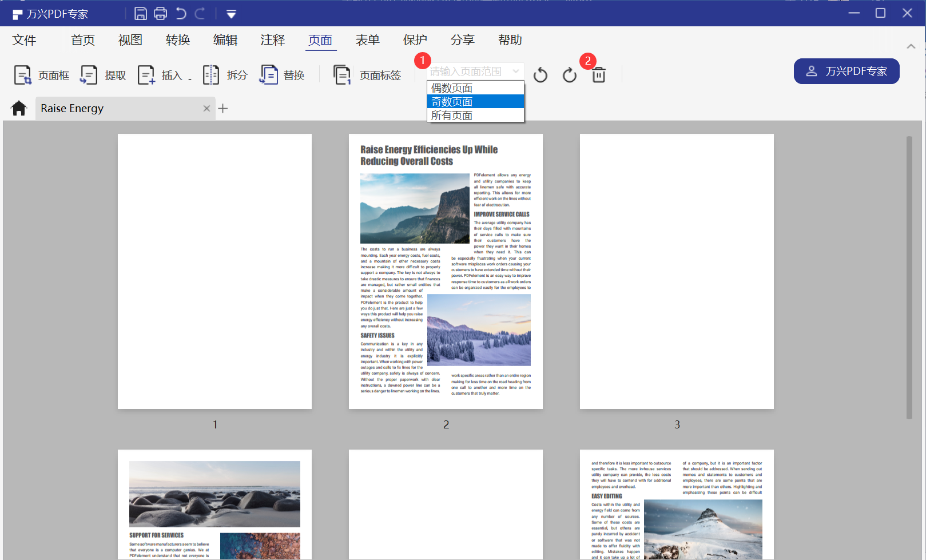The width and height of the screenshot is (926, 560).
Task: Redo the last action
Action: (200, 14)
